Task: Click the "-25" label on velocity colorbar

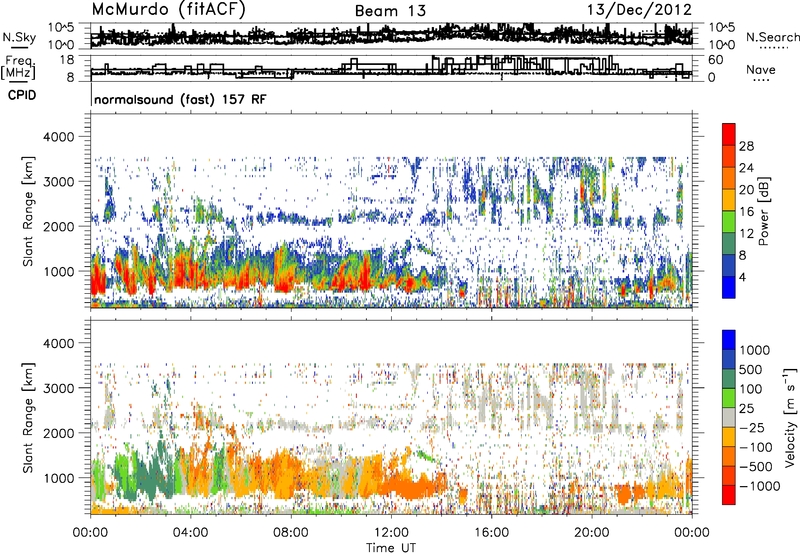Action: tap(751, 428)
